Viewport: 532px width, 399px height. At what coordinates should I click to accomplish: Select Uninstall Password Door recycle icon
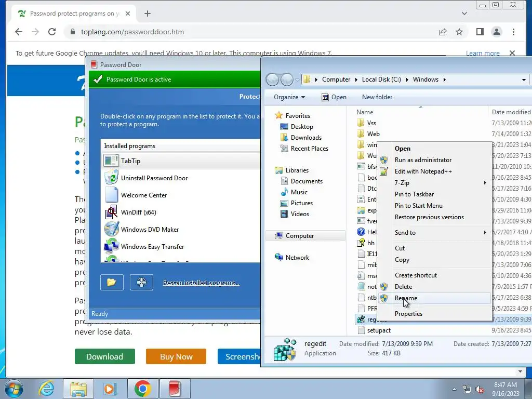point(111,178)
